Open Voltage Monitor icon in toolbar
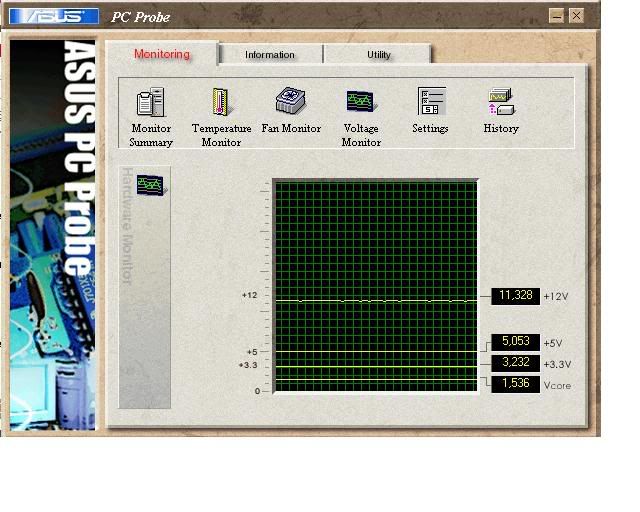This screenshot has height=512, width=640. [x=360, y=101]
